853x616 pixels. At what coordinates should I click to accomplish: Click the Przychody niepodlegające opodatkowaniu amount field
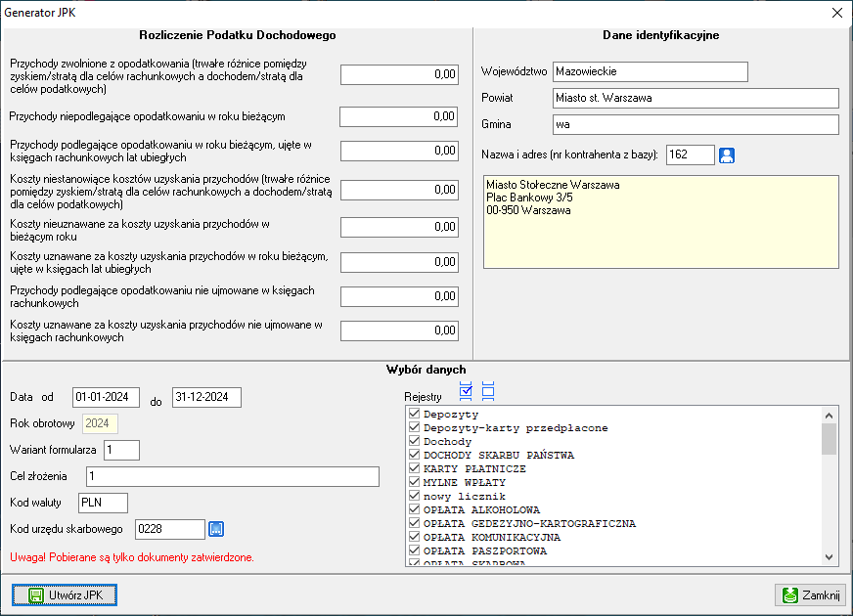click(399, 116)
